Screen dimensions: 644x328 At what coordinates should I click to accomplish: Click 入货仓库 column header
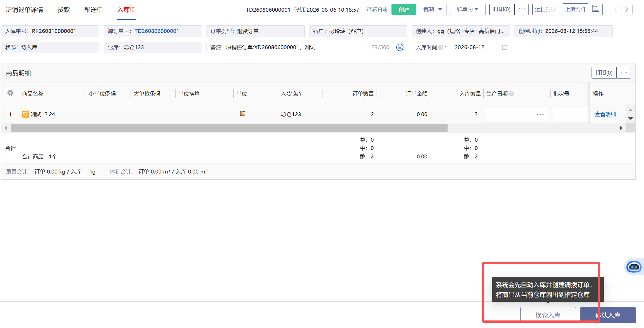pos(292,94)
